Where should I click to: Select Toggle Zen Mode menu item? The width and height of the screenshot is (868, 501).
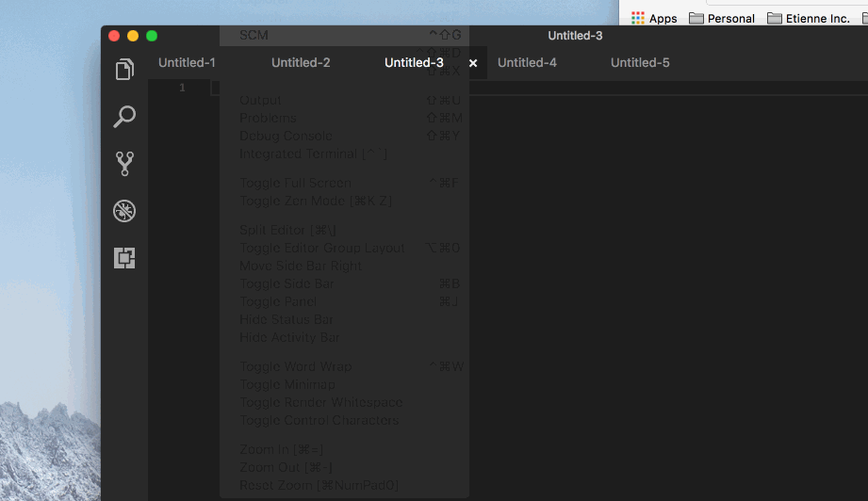coord(344,201)
